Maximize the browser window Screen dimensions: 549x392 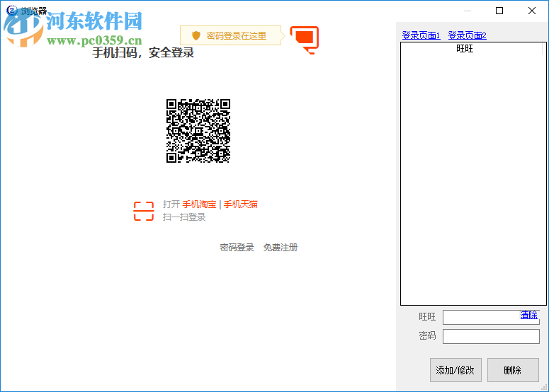point(499,11)
